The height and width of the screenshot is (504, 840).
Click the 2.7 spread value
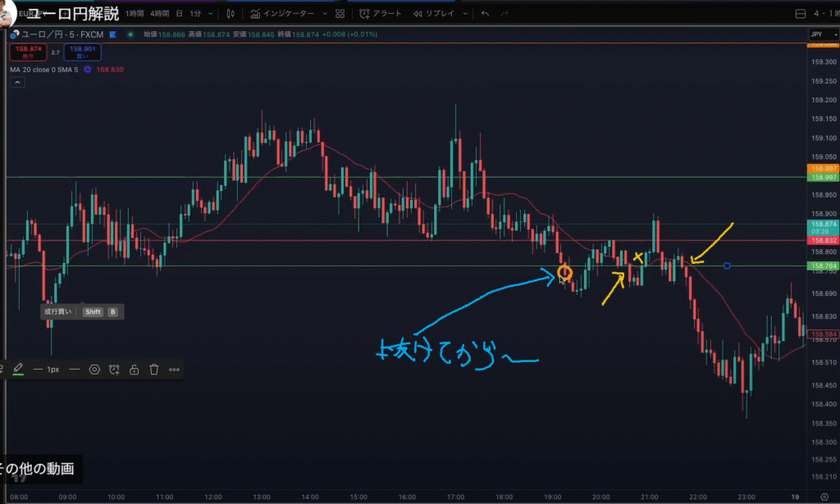pos(55,52)
